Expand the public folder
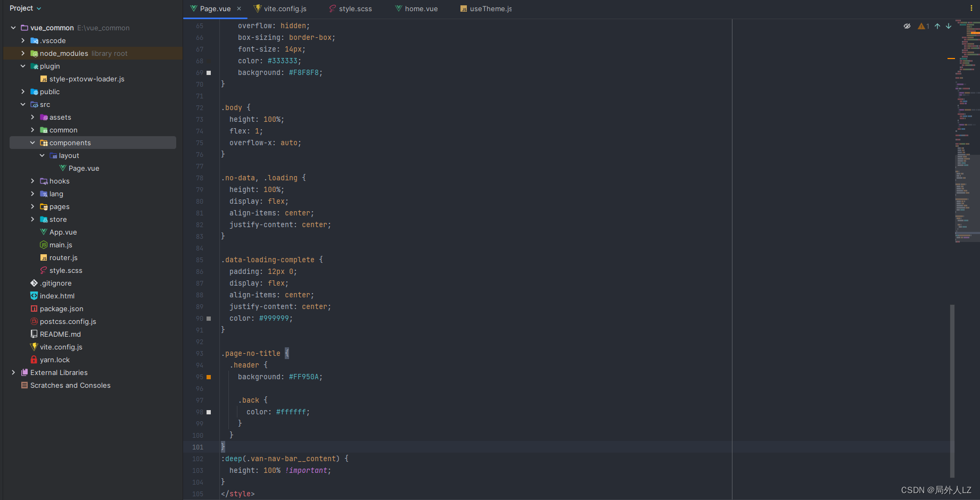This screenshot has height=500, width=980. pyautogui.click(x=23, y=91)
